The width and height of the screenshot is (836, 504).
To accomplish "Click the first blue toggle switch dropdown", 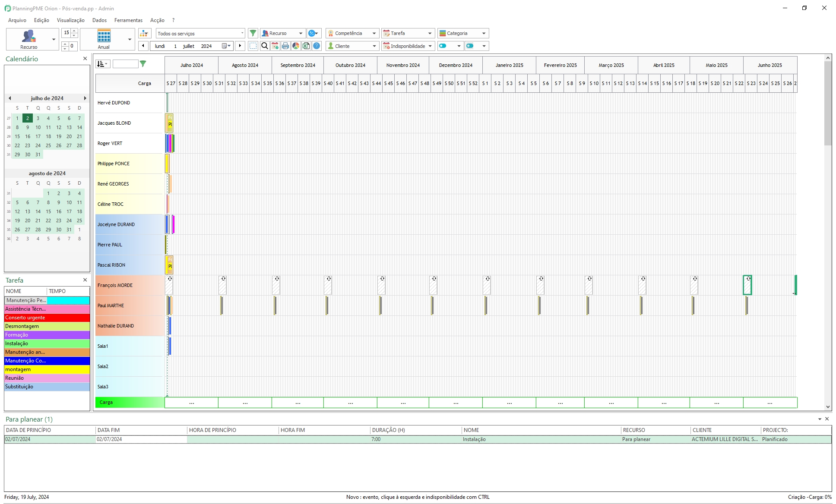I will click(x=450, y=46).
